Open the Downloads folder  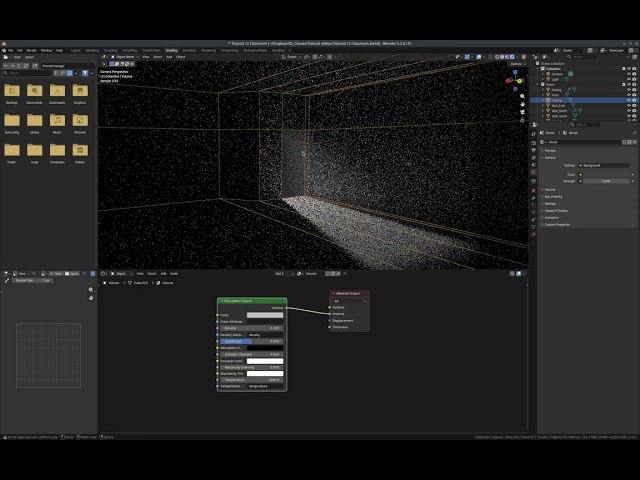coord(57,90)
